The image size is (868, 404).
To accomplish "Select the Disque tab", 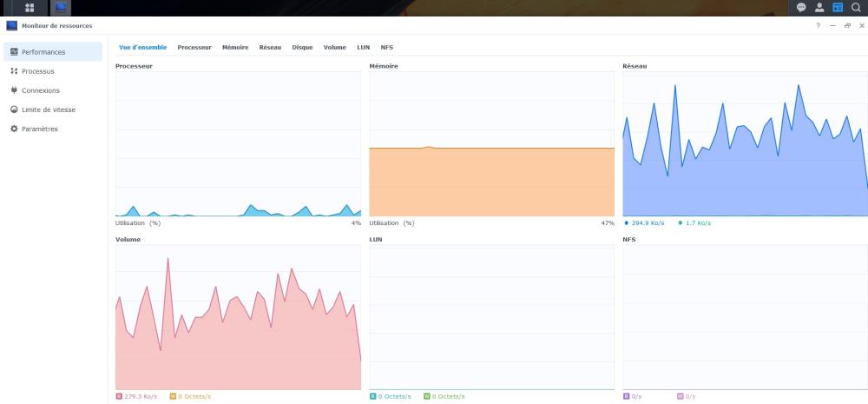I will click(x=302, y=47).
